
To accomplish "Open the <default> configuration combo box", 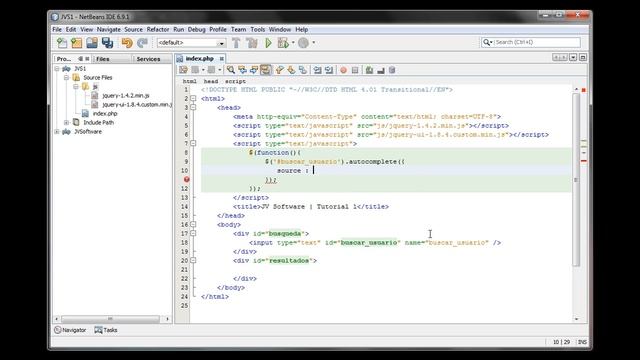I will click(191, 42).
